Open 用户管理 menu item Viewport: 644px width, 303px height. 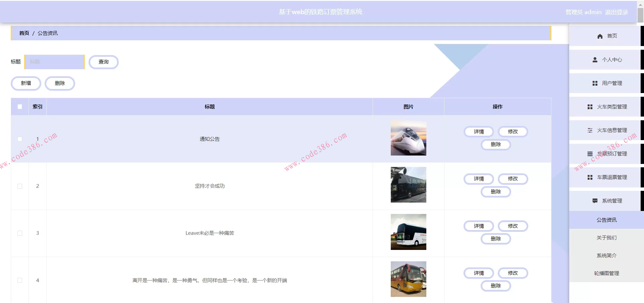pos(606,83)
